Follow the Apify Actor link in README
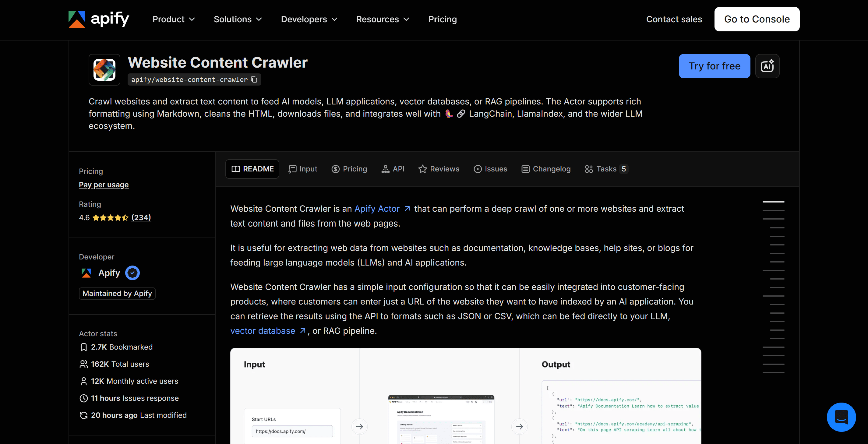 (x=382, y=209)
